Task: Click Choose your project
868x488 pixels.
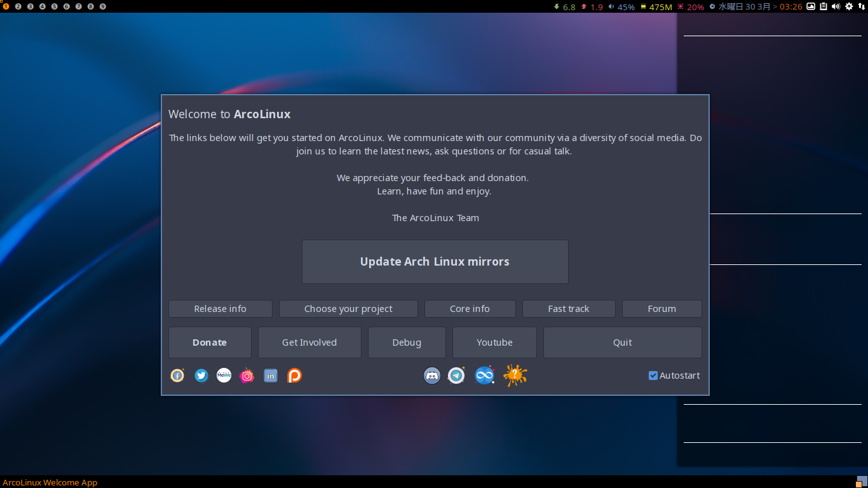Action: point(348,309)
